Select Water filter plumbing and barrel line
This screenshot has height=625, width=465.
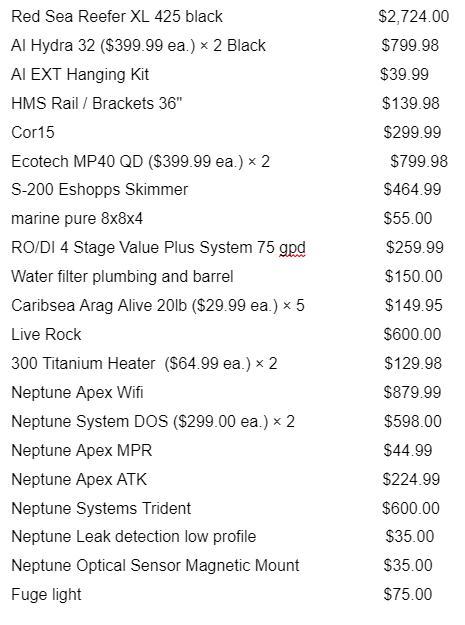[x=122, y=277]
